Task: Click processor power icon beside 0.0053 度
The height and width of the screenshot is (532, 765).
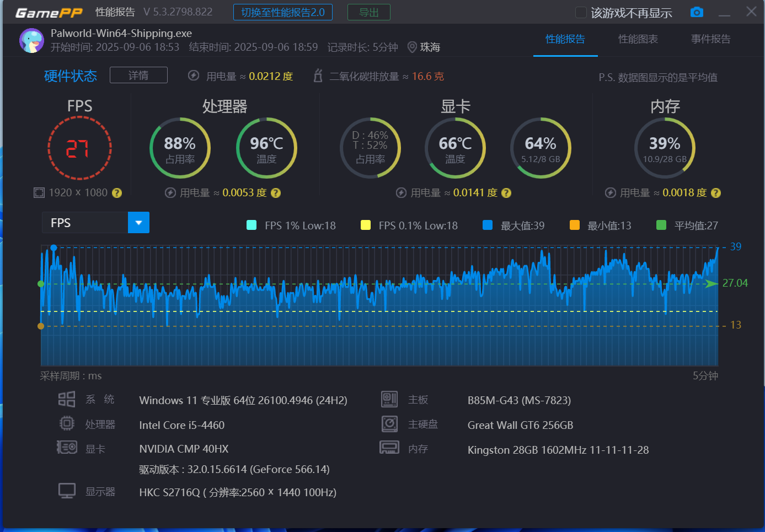Action: [170, 193]
